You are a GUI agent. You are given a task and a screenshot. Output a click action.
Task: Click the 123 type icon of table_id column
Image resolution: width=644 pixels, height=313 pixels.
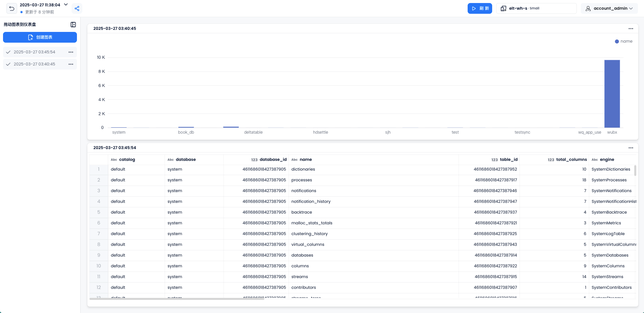495,160
